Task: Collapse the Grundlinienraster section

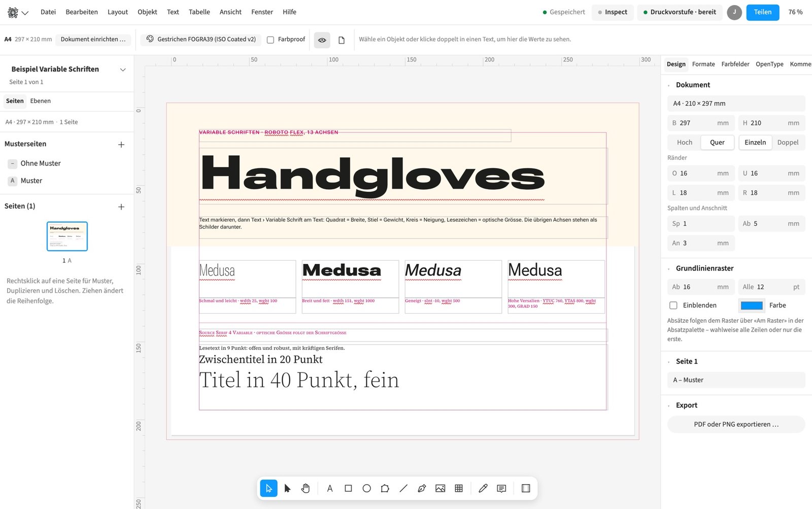Action: [669, 269]
